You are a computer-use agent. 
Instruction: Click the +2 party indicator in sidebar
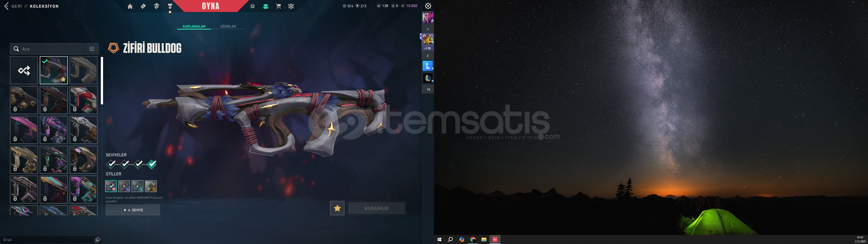428,48
